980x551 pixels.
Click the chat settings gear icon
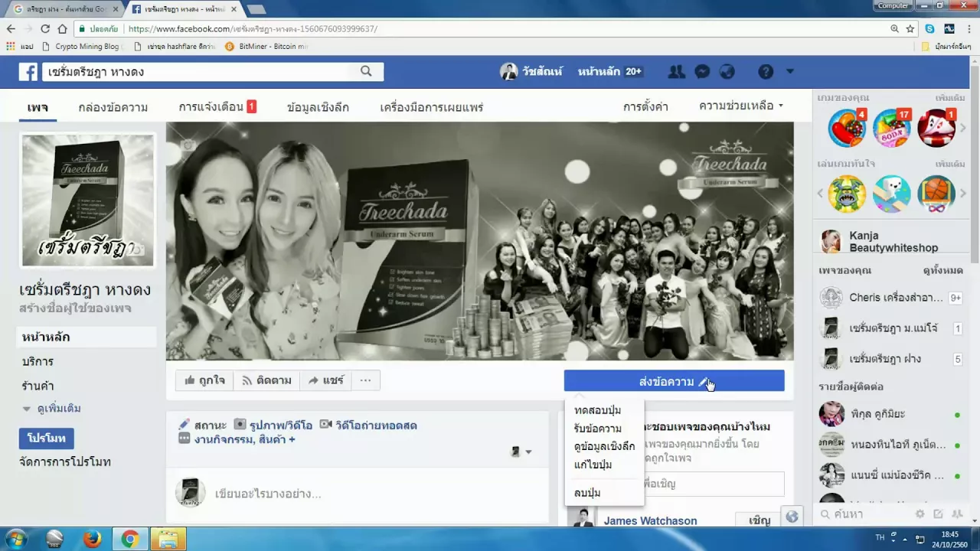(x=920, y=514)
